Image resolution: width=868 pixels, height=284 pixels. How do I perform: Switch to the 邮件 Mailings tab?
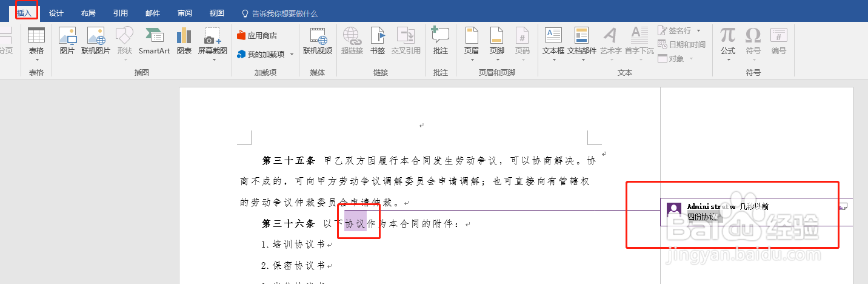coord(153,13)
